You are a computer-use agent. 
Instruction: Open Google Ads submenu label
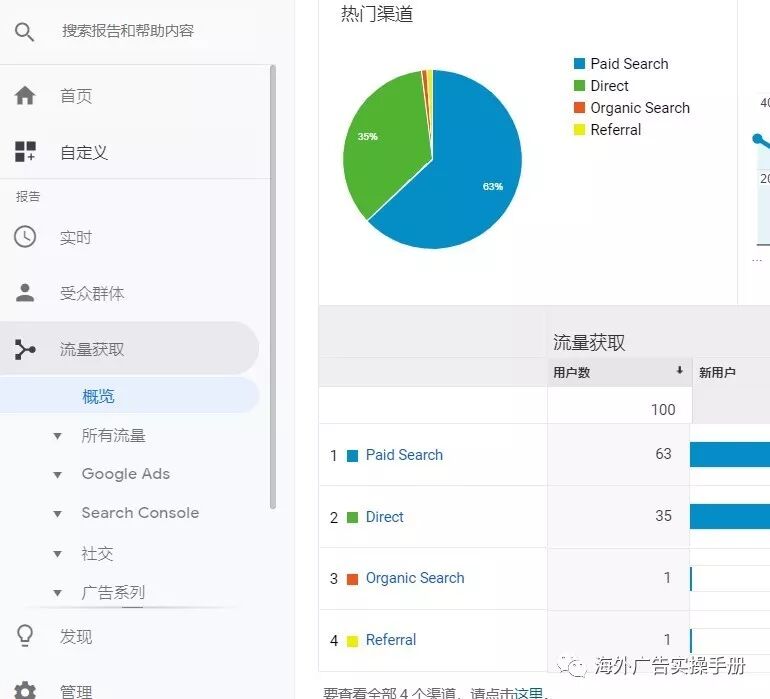126,474
